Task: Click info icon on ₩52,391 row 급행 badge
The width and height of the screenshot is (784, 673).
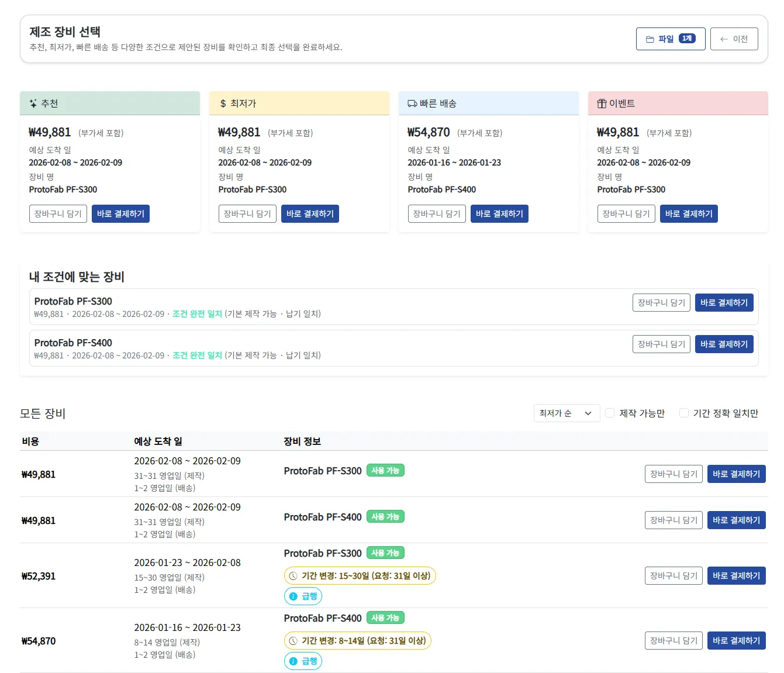Action: [293, 596]
